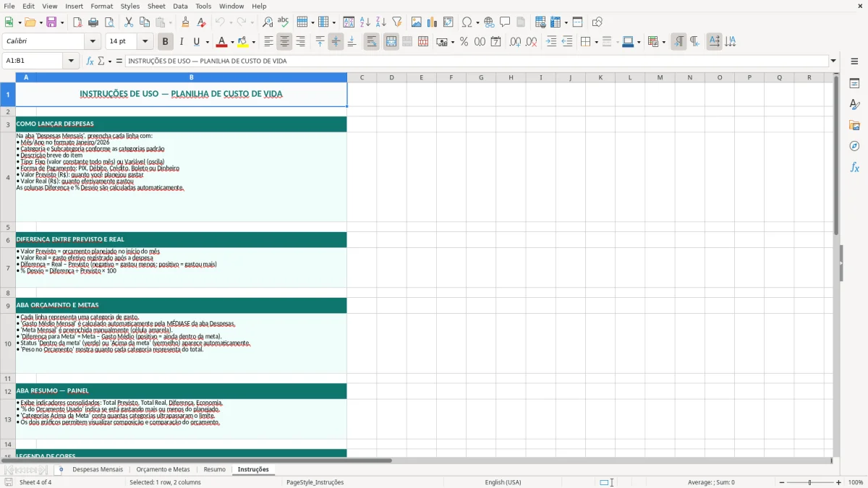
Task: Open the Format menu
Action: click(x=101, y=6)
